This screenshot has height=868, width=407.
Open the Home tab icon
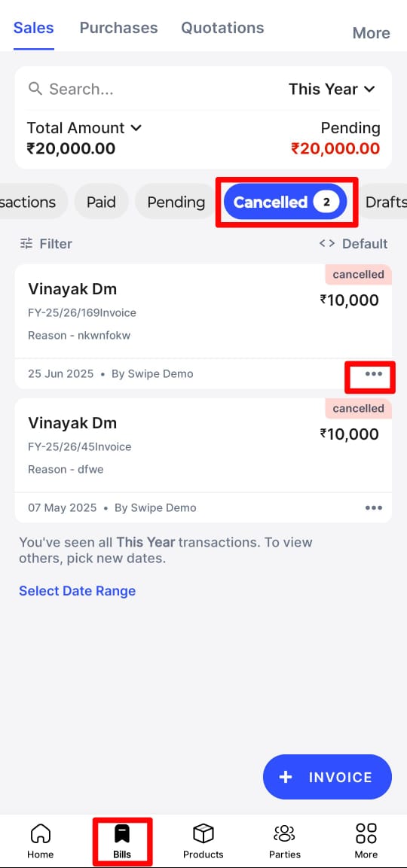pyautogui.click(x=41, y=833)
